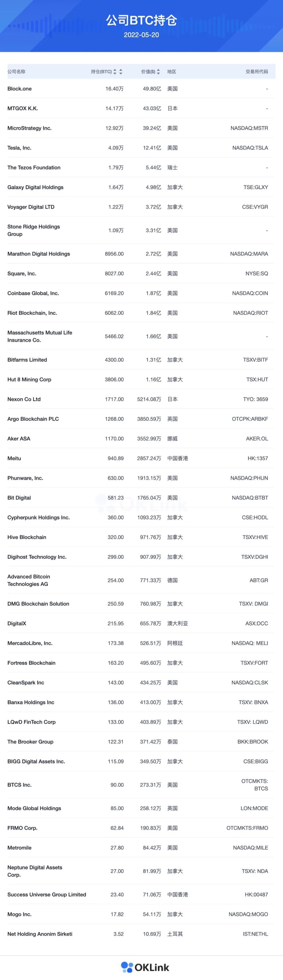
Task: Click the HK:1357 exchange code
Action: coord(258,458)
